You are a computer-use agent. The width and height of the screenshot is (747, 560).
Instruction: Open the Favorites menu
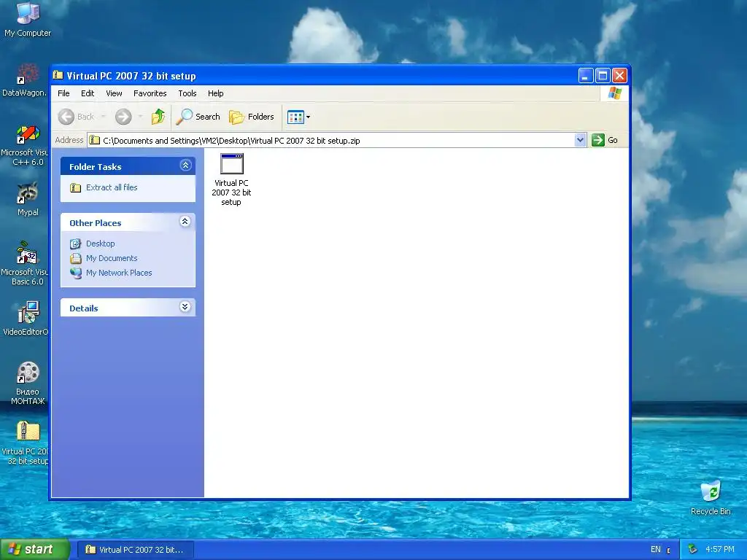(x=150, y=93)
